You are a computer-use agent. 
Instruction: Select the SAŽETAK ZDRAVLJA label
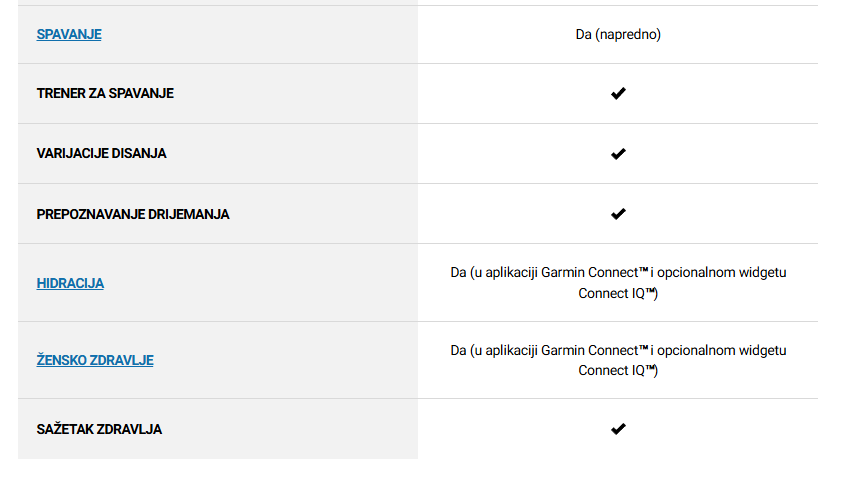(99, 429)
